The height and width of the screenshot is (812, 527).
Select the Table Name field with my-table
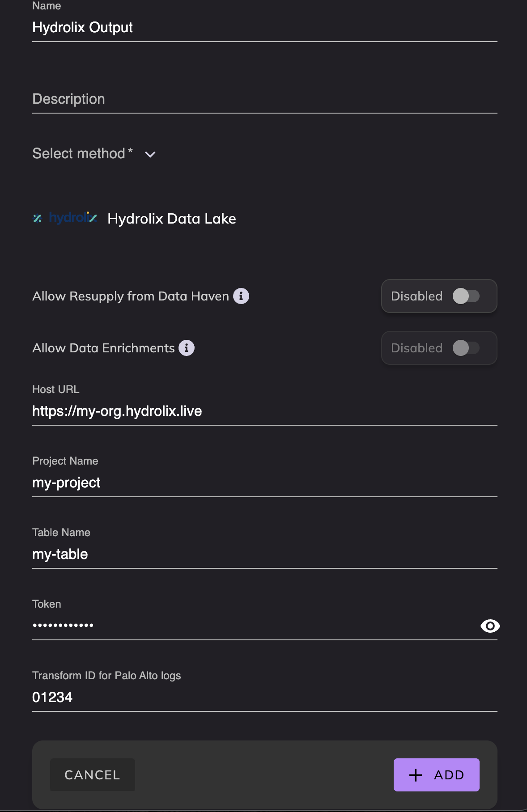[x=264, y=554]
